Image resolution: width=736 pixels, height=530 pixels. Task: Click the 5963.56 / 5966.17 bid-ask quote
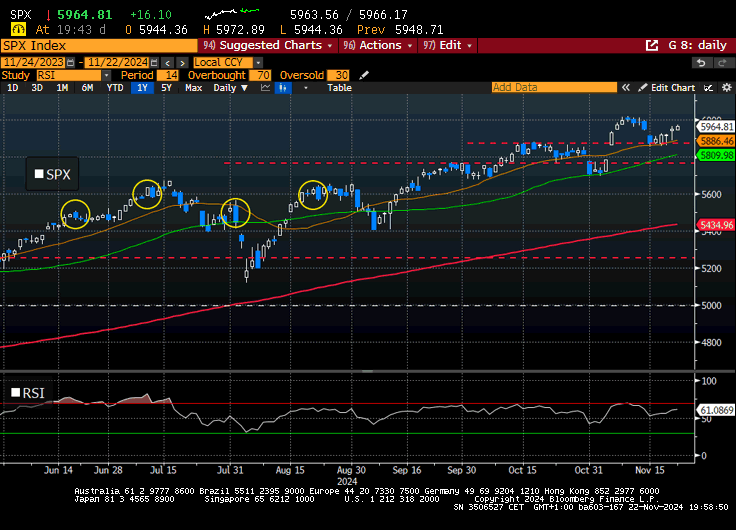349,15
